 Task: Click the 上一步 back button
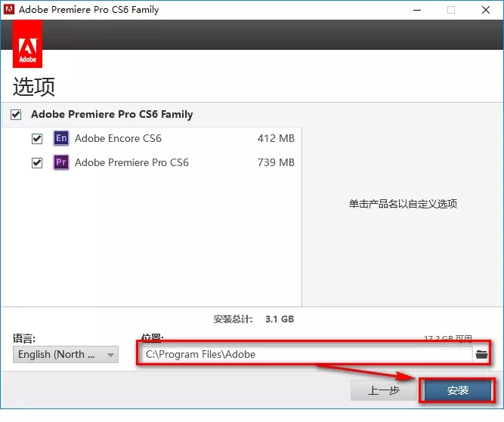(x=383, y=390)
